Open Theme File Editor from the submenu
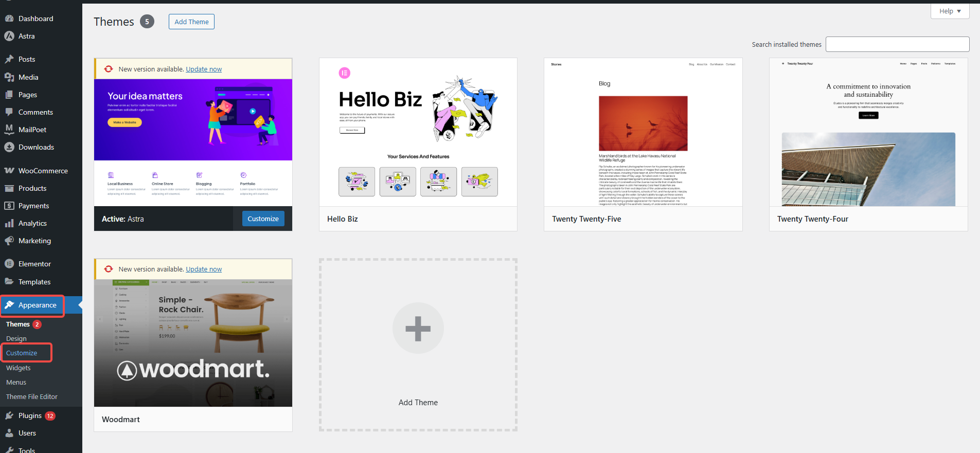The image size is (980, 453). pyautogui.click(x=32, y=397)
